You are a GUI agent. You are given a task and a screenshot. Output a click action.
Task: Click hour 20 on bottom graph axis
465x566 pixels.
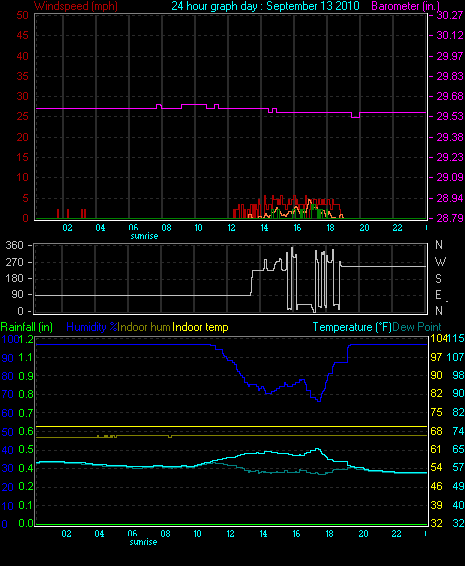364,534
